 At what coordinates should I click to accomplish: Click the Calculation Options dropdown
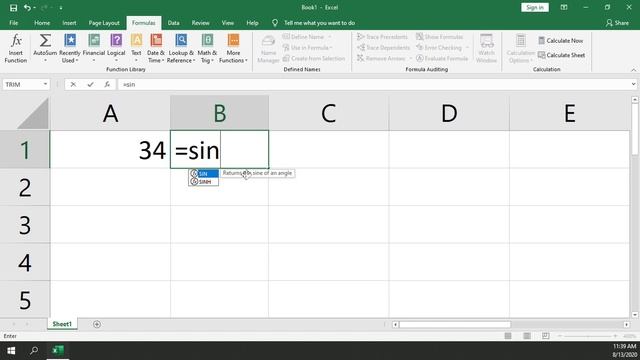pos(520,49)
